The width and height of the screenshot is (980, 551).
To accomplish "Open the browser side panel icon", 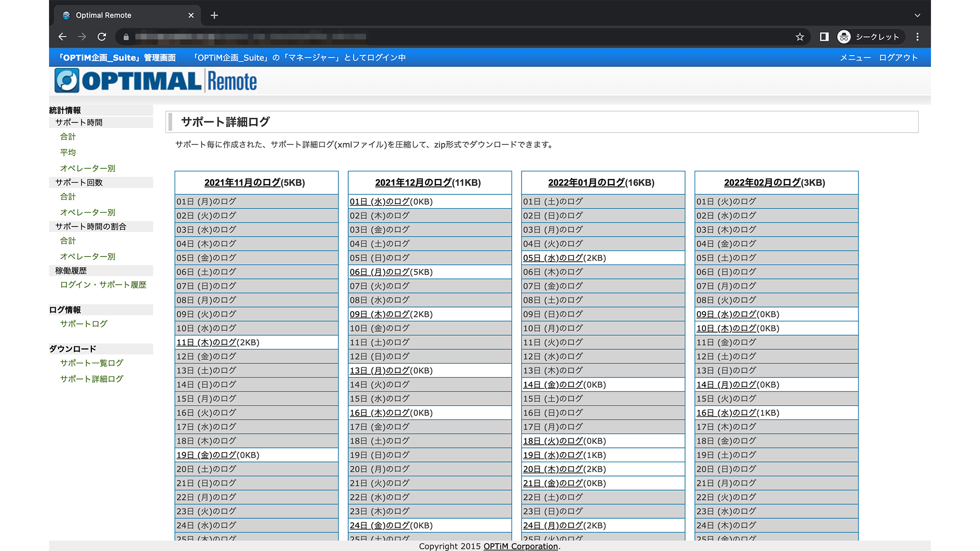I will (824, 37).
